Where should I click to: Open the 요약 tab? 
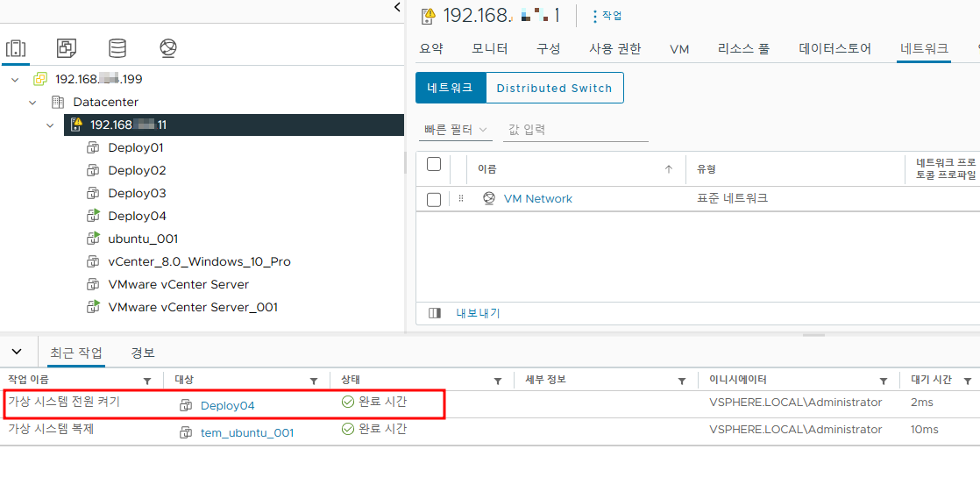pos(431,49)
